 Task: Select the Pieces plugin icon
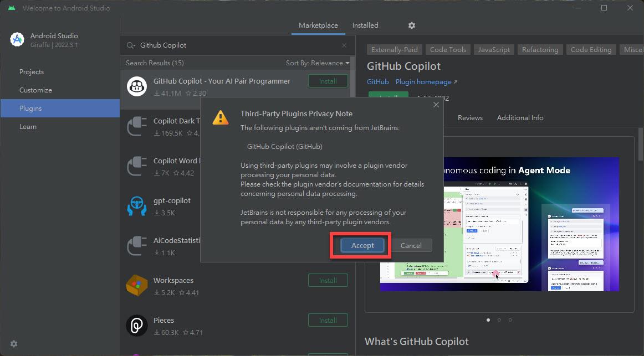point(136,326)
